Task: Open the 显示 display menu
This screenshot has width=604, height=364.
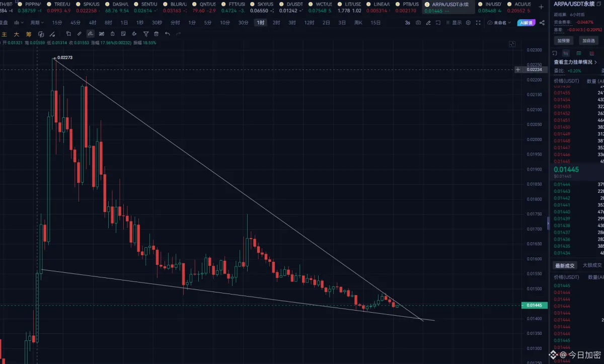Action: click(x=454, y=23)
